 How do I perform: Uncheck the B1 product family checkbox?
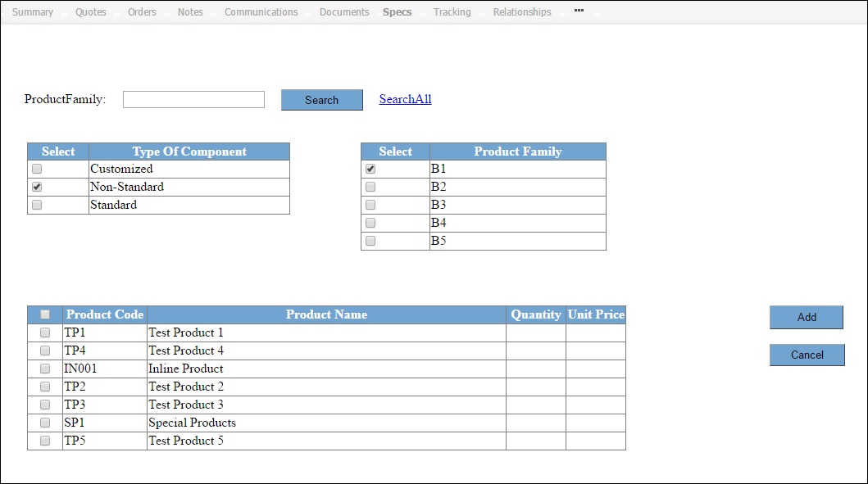(x=370, y=169)
